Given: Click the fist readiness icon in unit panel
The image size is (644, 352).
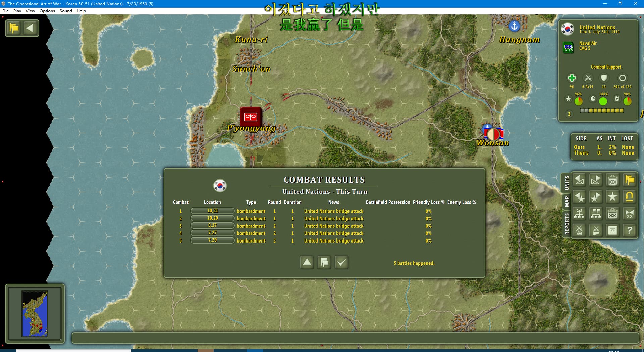Looking at the screenshot, I should (x=593, y=99).
